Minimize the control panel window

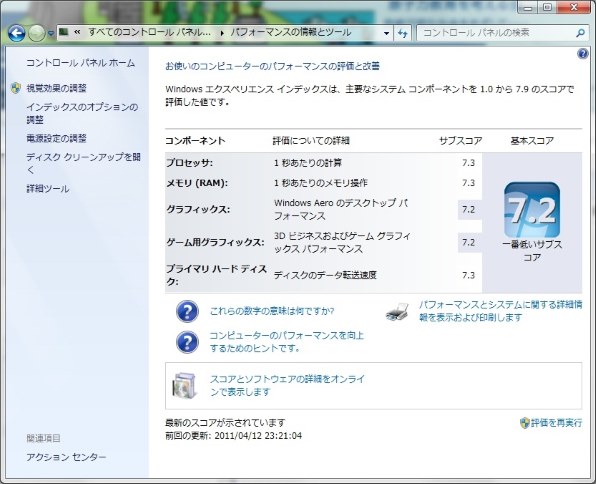528,7
